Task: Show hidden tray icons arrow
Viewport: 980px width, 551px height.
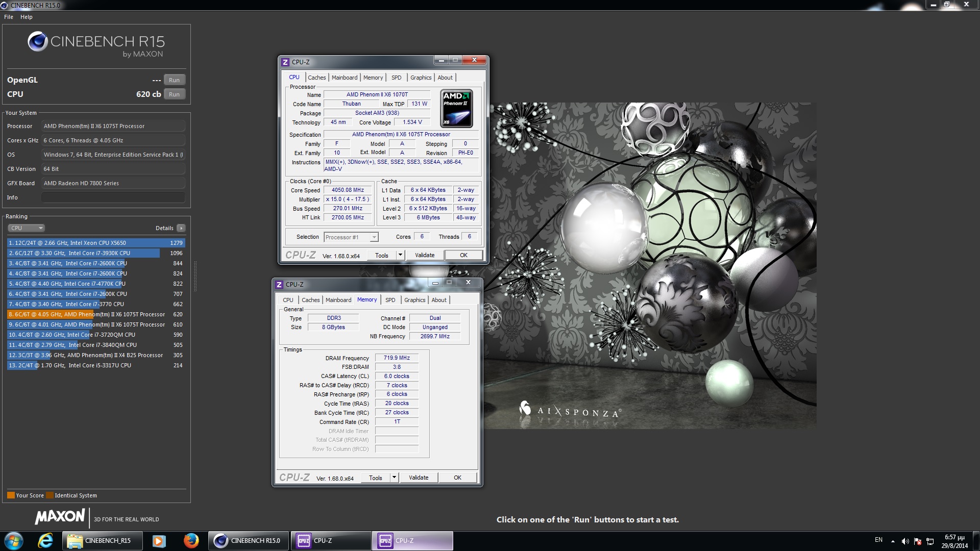Action: tap(893, 541)
